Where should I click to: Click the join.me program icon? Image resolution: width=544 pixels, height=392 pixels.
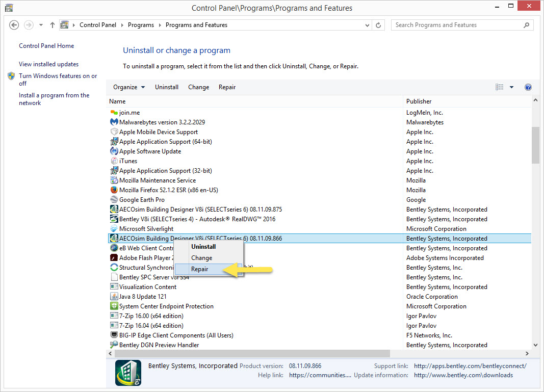click(114, 112)
